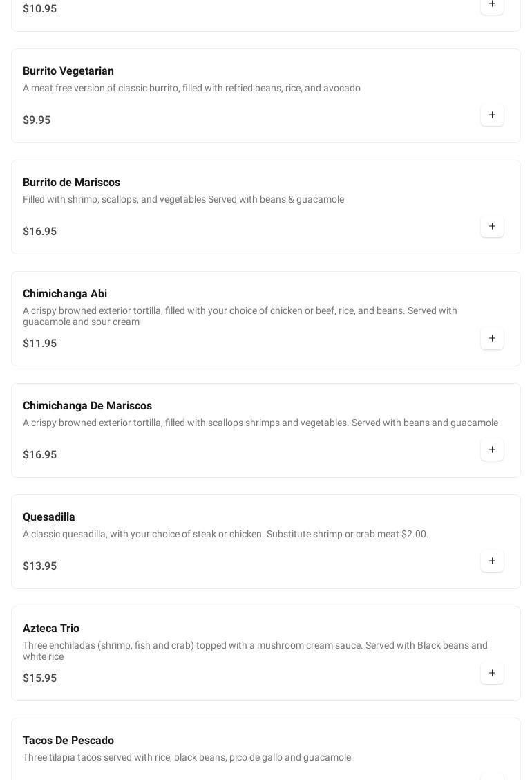Select the Burrito de Mariscos heading
Viewport: 532px width, 780px height.
(71, 183)
